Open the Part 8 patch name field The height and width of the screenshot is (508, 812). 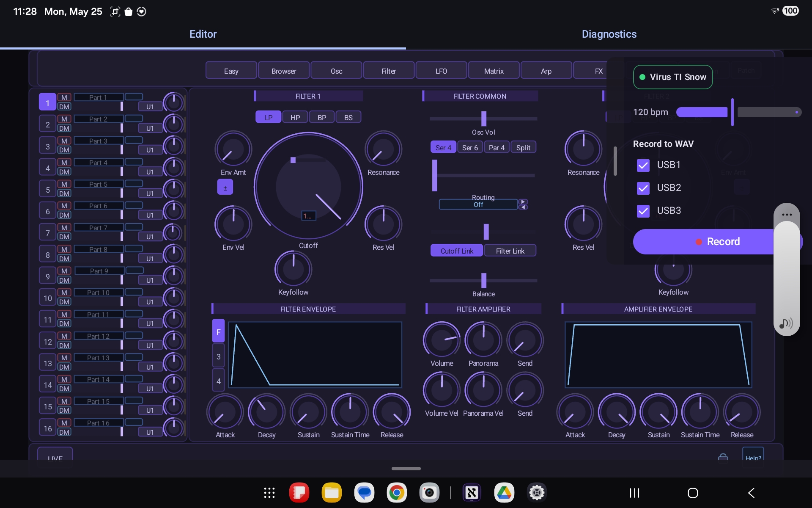(99, 249)
